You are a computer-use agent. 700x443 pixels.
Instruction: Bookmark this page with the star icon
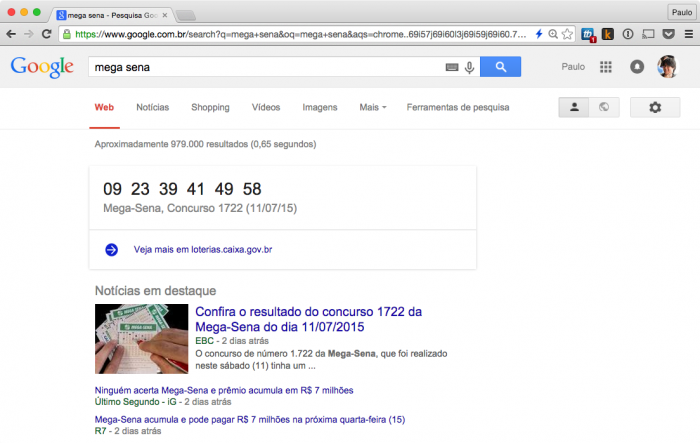(567, 34)
